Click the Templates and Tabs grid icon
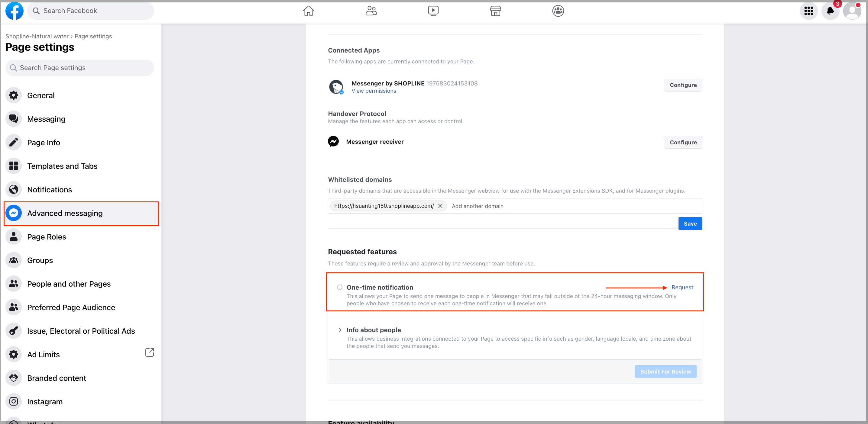 click(x=14, y=166)
